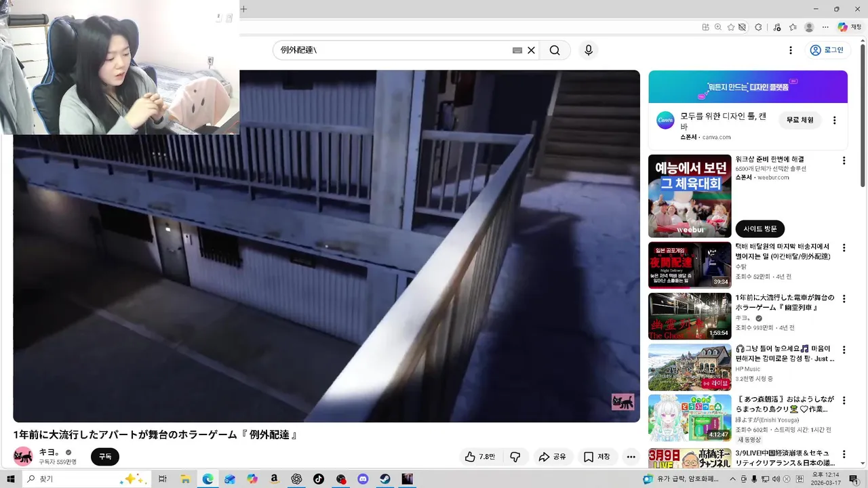868x488 pixels.
Task: Subscribe to channel with 구독 button
Action: coord(105,457)
